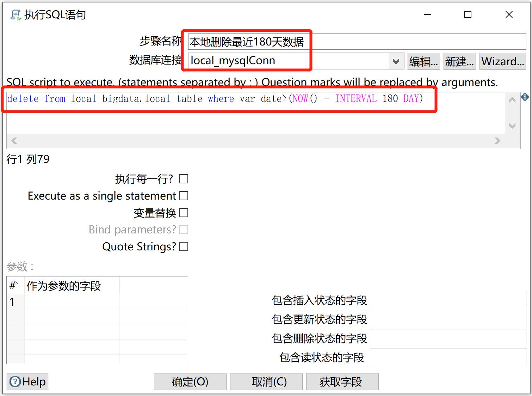The image size is (532, 396).
Task: Click the 包含插入状态的字段 input field
Action: (448, 299)
